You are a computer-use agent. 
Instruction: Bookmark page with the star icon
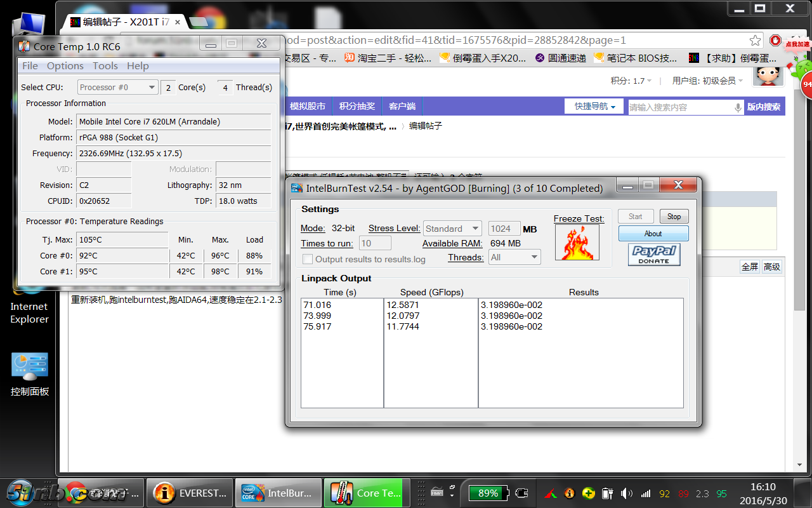click(755, 41)
